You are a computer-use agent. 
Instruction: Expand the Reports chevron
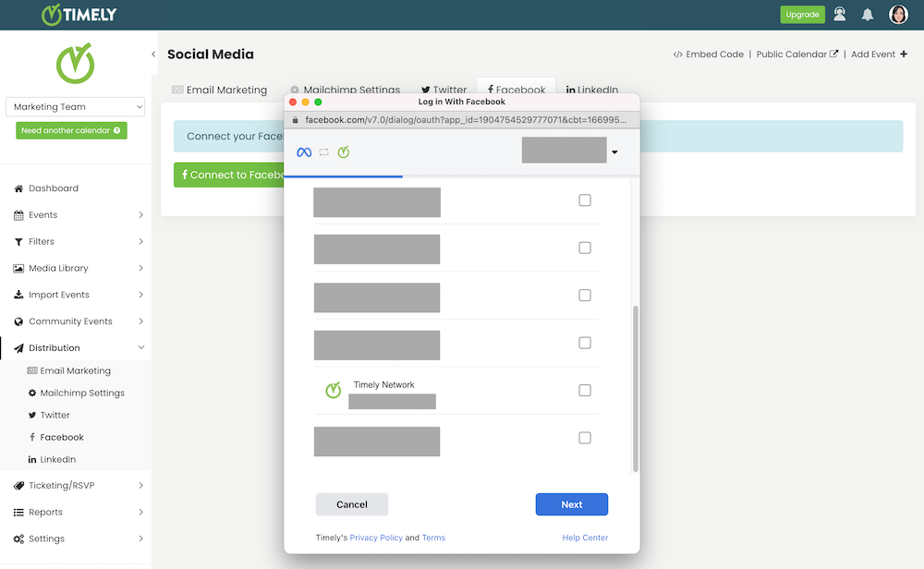(x=140, y=513)
